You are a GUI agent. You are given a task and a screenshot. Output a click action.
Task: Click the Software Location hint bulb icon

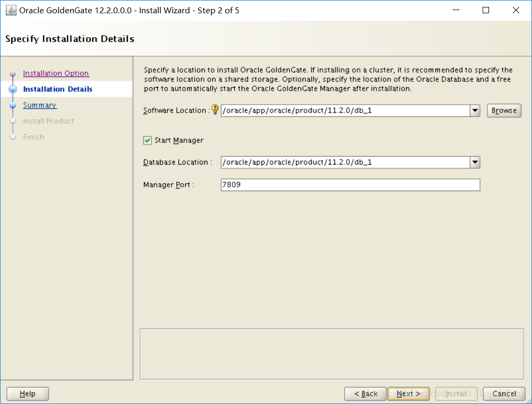tap(215, 109)
